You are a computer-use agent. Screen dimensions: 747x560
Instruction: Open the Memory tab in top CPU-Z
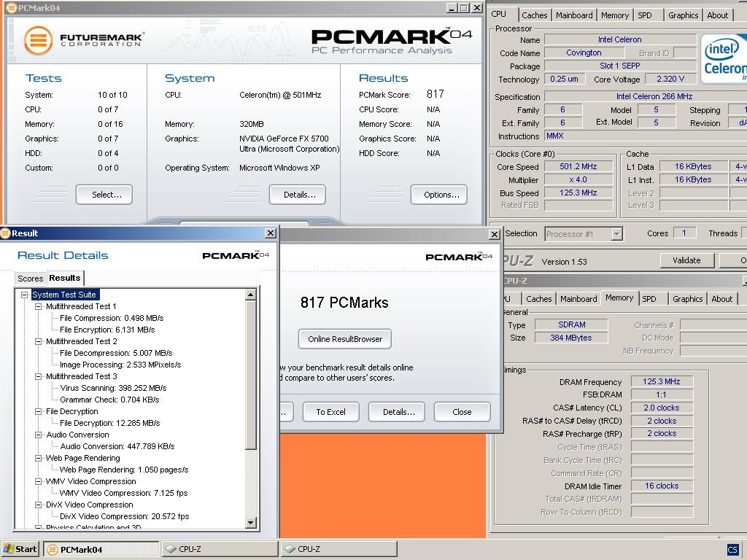[614, 15]
